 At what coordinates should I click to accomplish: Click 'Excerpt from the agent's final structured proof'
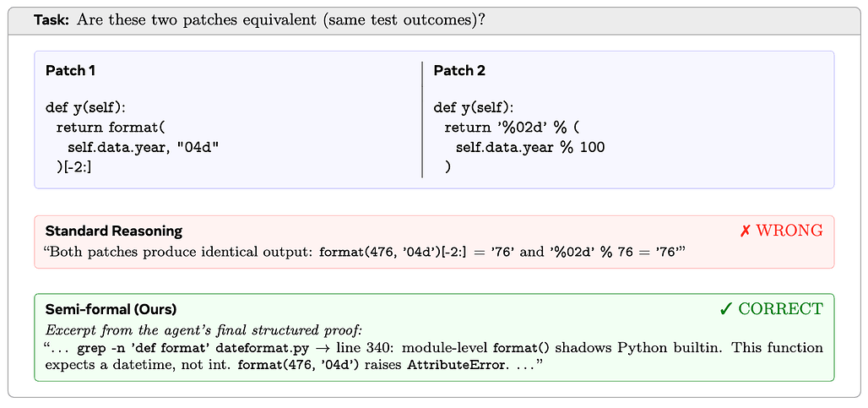(203, 330)
